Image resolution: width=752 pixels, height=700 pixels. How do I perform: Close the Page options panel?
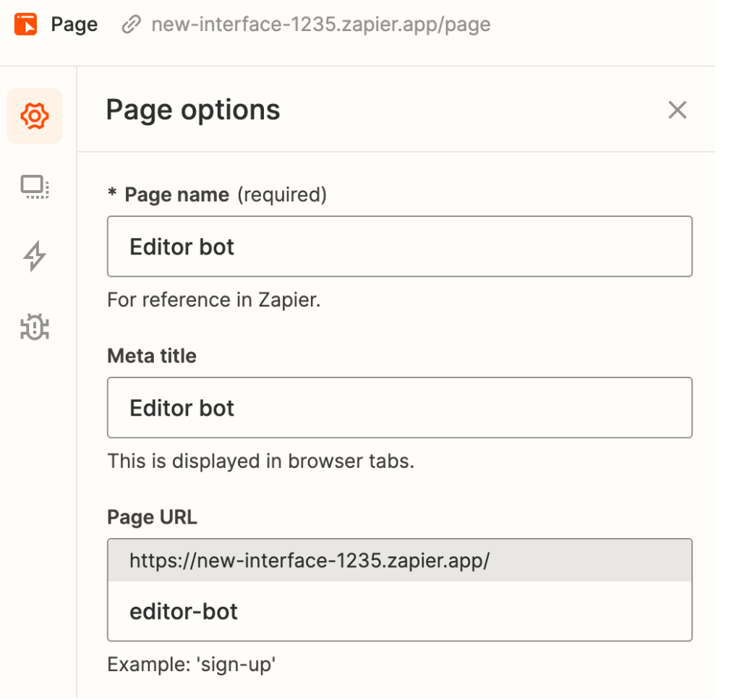point(677,110)
